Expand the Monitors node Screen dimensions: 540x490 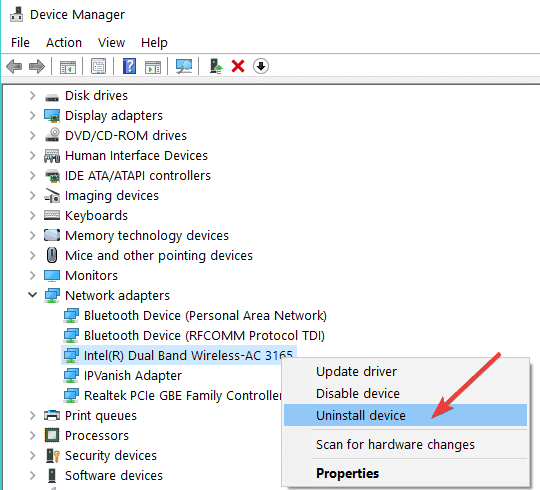point(33,275)
